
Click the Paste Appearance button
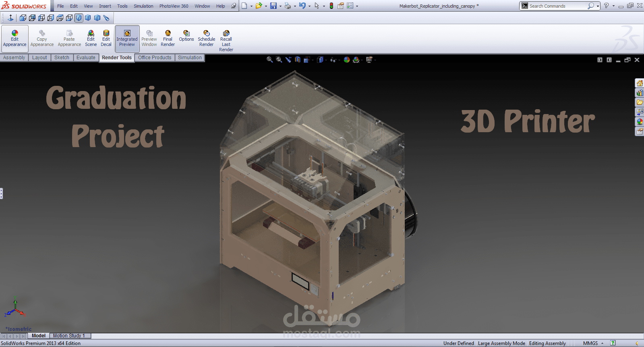pyautogui.click(x=69, y=39)
